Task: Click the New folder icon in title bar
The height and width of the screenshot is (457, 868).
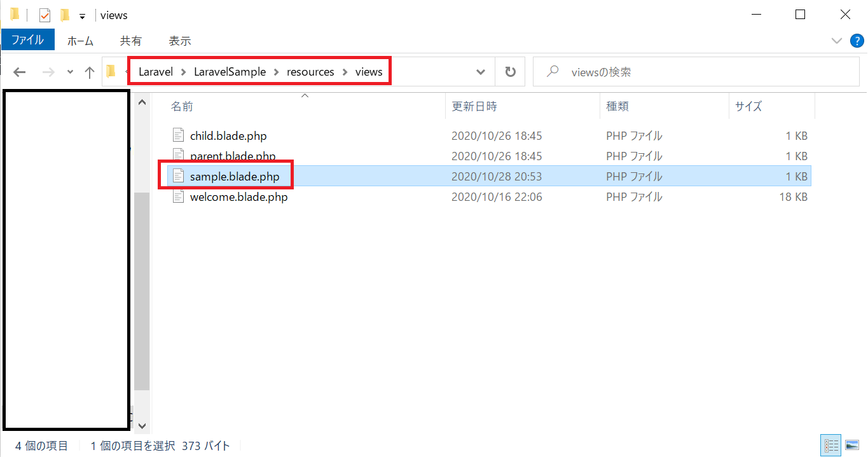Action: click(64, 15)
